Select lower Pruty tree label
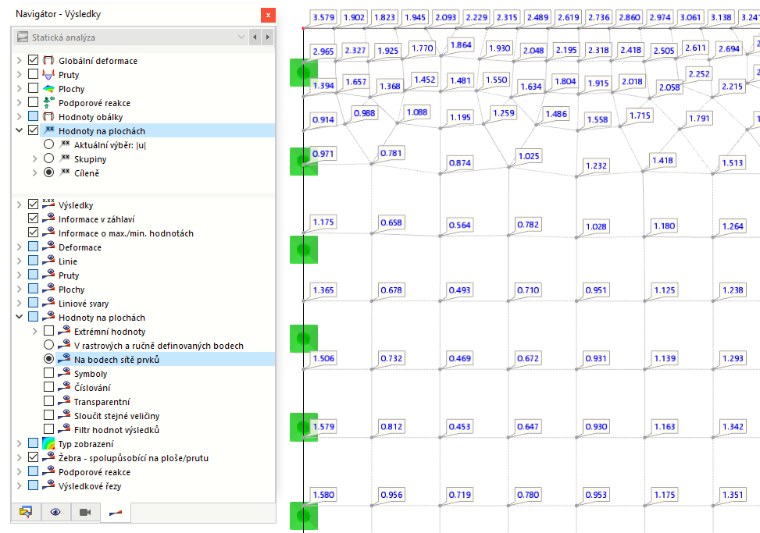The width and height of the screenshot is (760, 533). coord(68,275)
